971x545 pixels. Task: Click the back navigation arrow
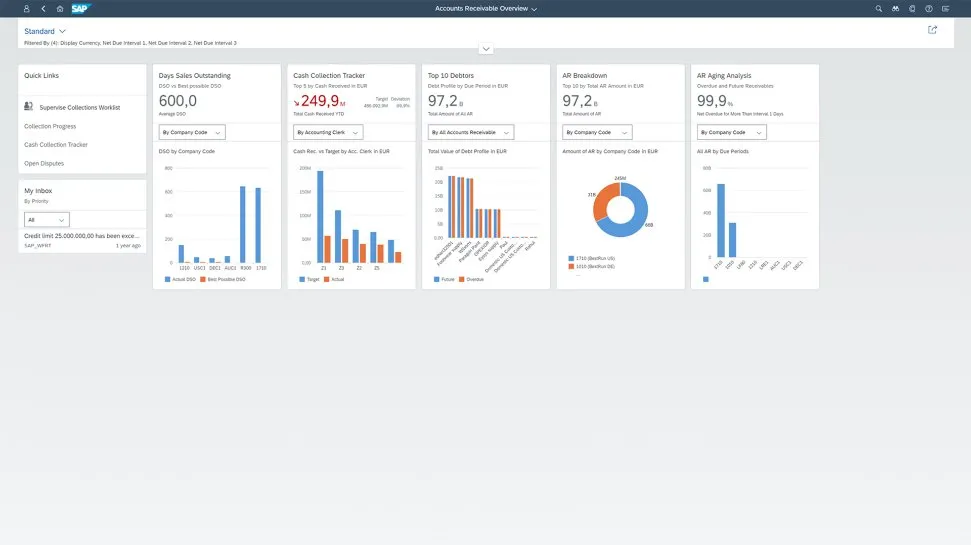(x=43, y=8)
